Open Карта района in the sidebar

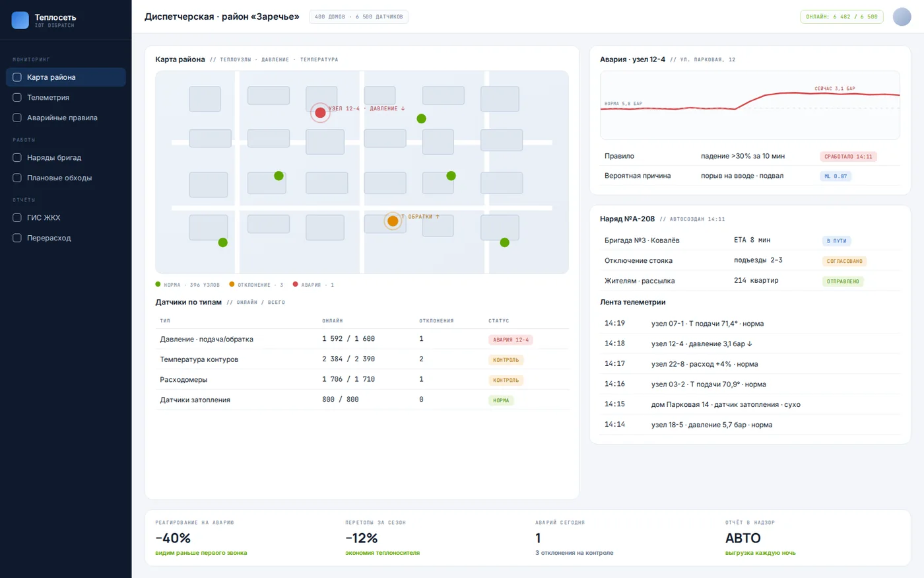point(65,77)
